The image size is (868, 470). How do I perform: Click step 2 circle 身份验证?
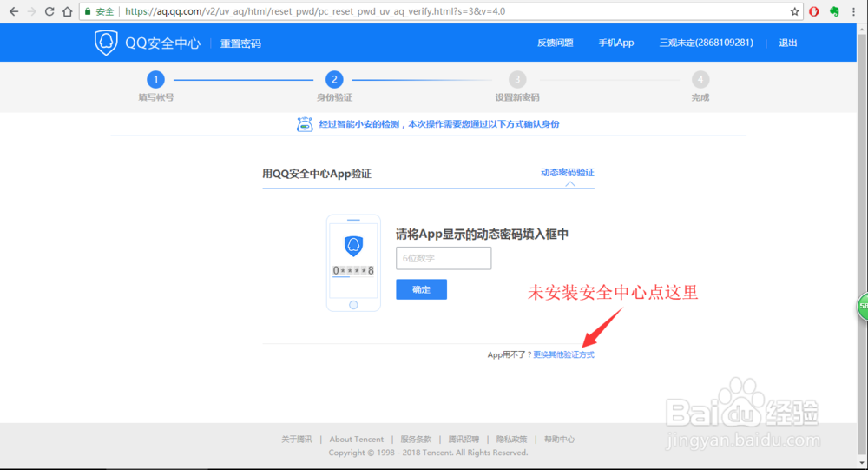pos(334,79)
